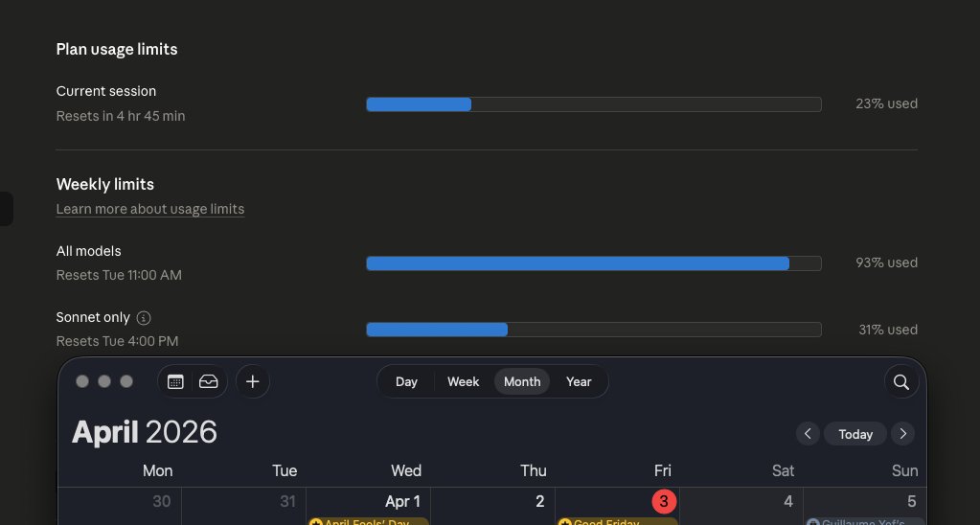Image resolution: width=980 pixels, height=525 pixels.
Task: Jump to Today in Calendar
Action: (x=855, y=434)
